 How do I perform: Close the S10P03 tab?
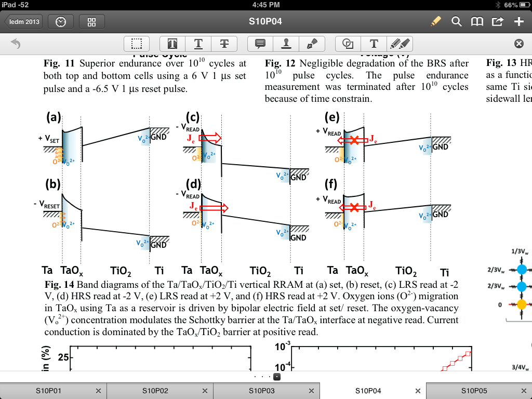(311, 391)
